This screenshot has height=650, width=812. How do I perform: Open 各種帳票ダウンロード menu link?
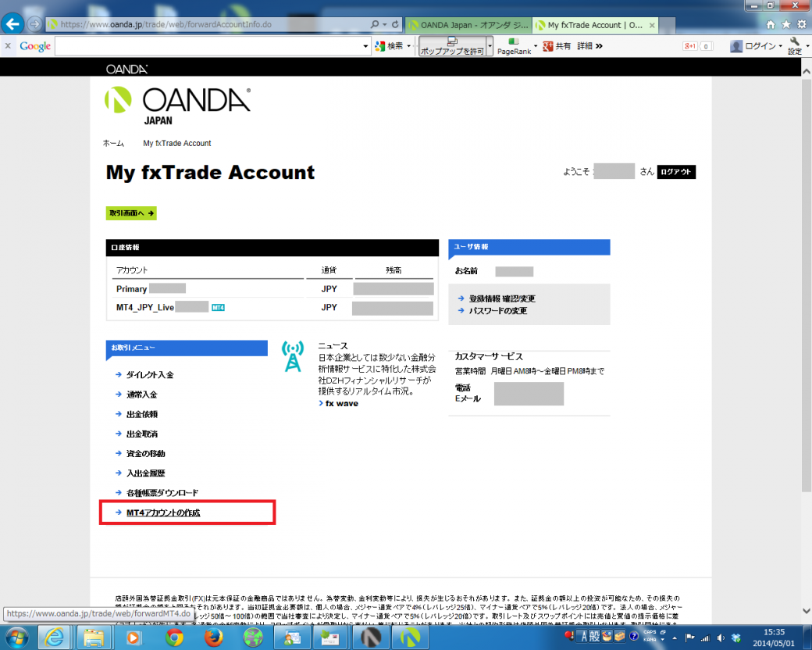pos(162,493)
